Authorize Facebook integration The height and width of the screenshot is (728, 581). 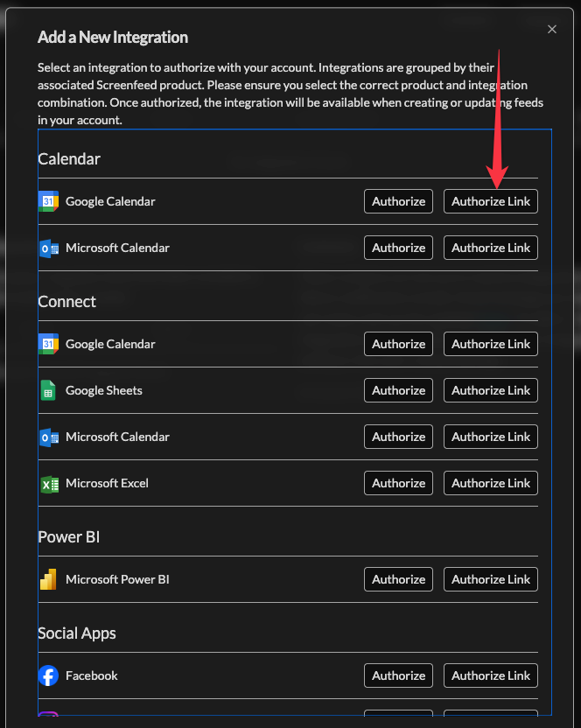click(x=398, y=675)
